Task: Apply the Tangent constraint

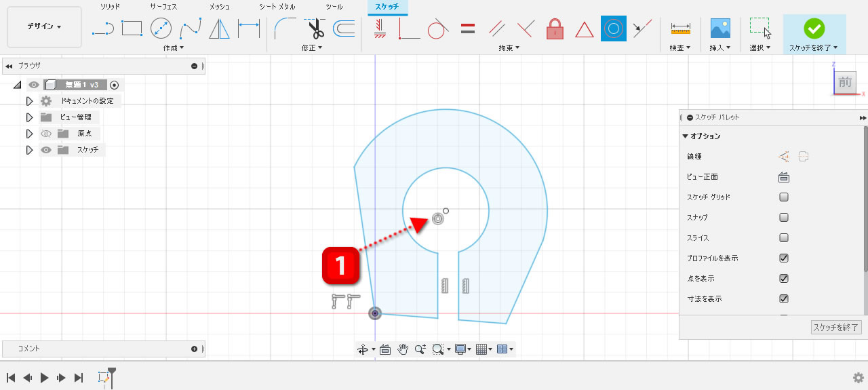Action: pos(438,29)
